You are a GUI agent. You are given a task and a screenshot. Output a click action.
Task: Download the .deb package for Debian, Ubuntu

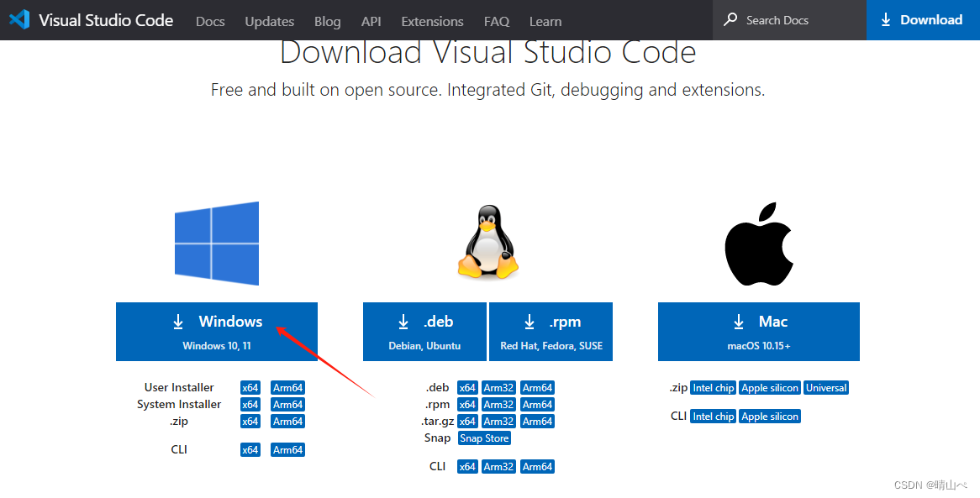click(424, 331)
